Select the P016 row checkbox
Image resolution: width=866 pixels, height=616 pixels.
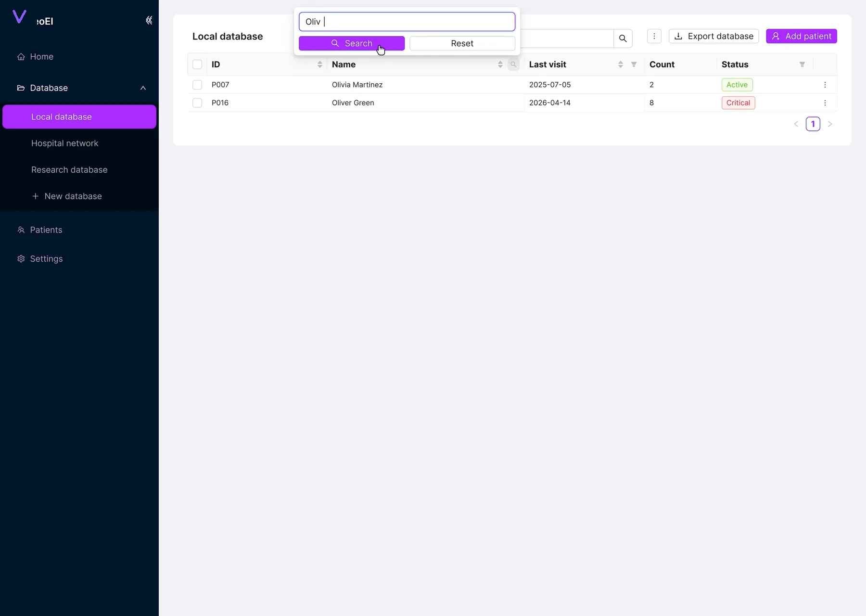pyautogui.click(x=197, y=103)
